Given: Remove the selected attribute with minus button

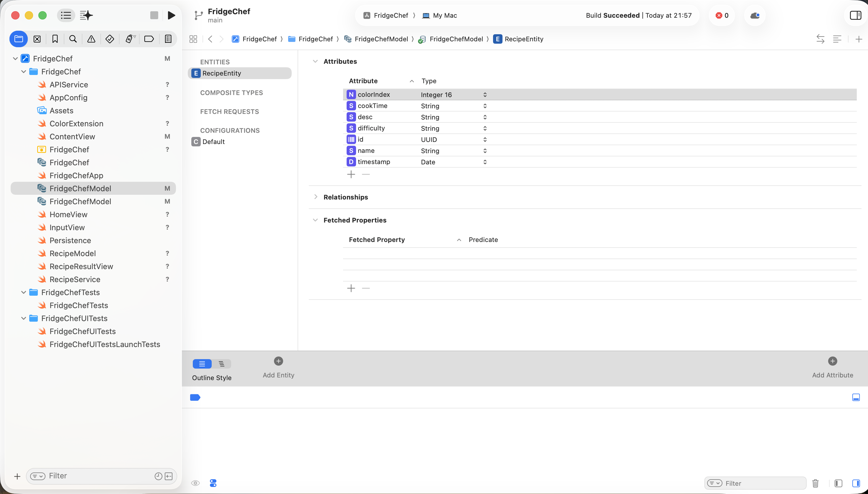Looking at the screenshot, I should [366, 174].
